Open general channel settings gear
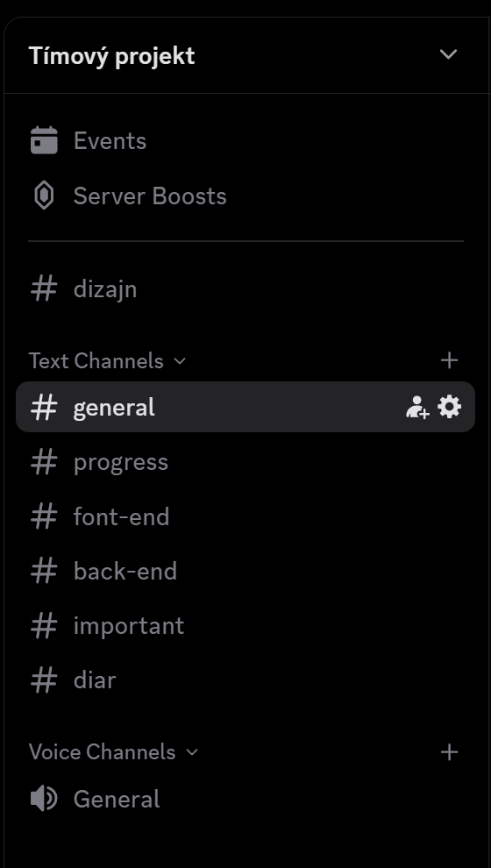Viewport: 491px width, 868px height. click(x=449, y=407)
